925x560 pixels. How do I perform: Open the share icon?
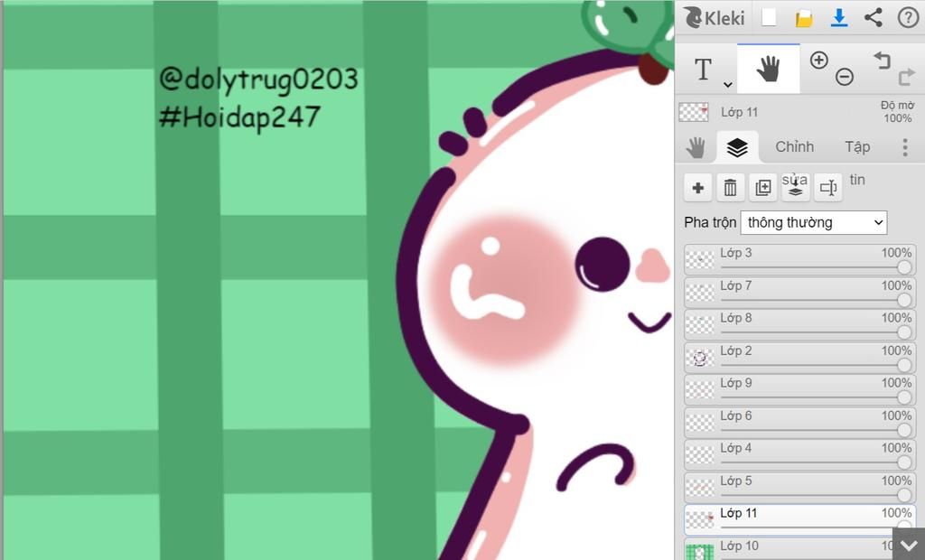coord(874,18)
